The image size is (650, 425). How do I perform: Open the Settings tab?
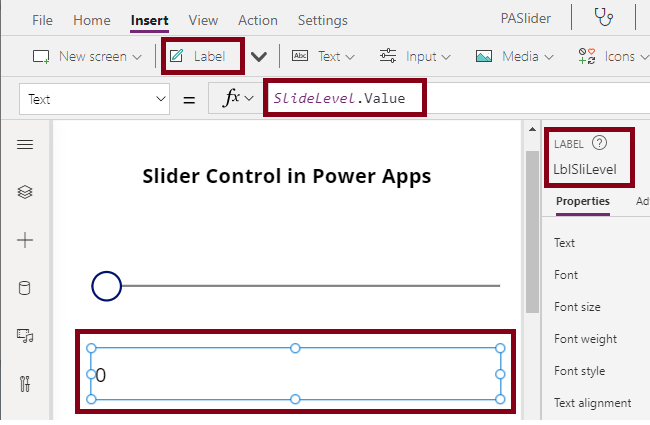pyautogui.click(x=323, y=20)
